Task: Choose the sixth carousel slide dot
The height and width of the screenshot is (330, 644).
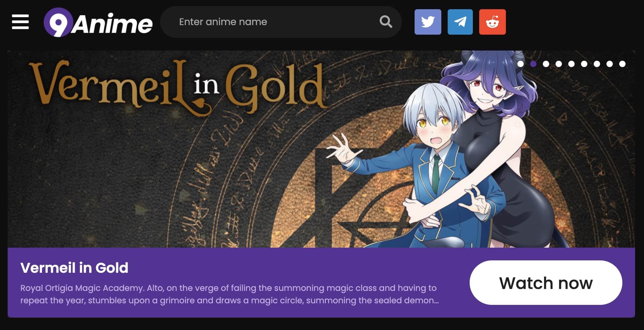Action: [584, 64]
